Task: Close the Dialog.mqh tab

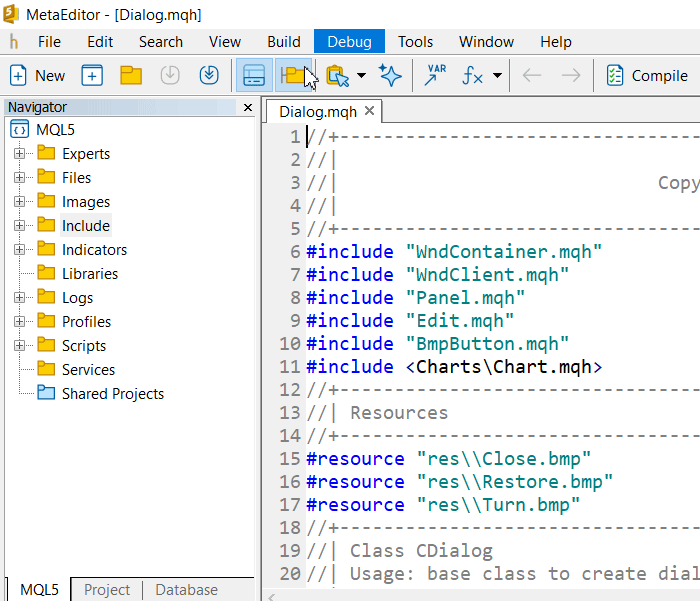Action: click(369, 111)
